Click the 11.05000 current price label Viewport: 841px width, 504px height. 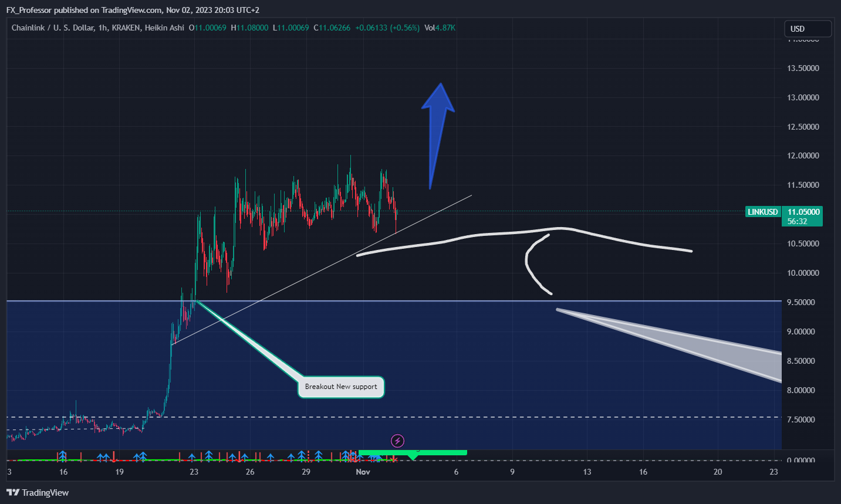click(x=803, y=212)
